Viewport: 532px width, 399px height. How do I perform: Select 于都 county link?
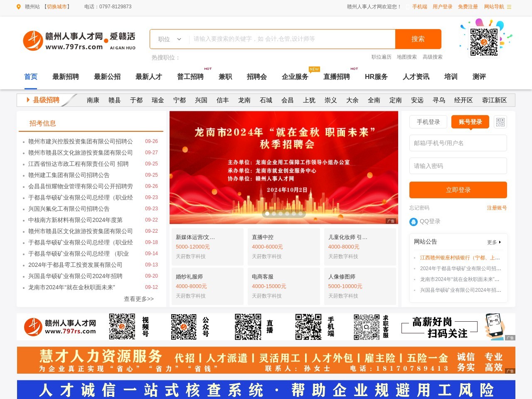click(x=136, y=100)
